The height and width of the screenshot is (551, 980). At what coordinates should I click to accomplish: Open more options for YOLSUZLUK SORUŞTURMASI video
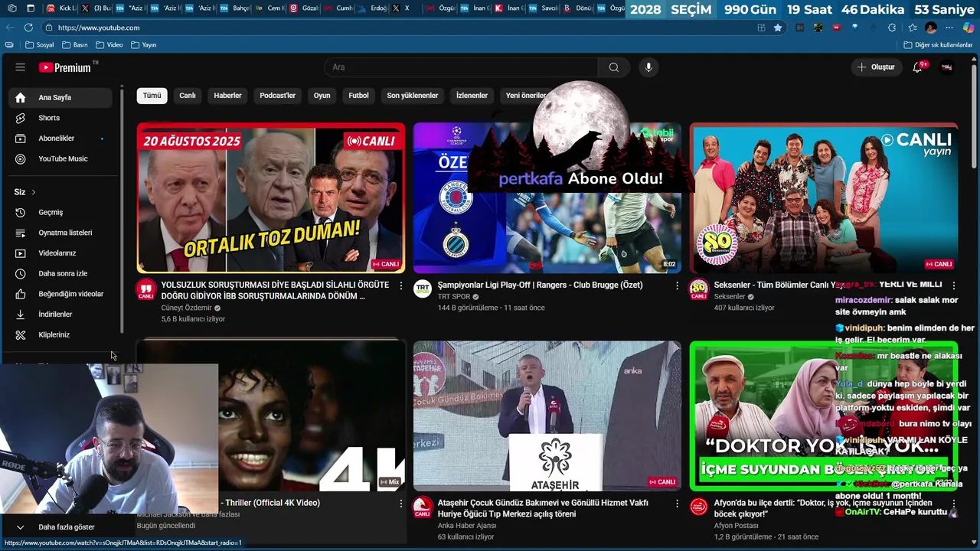(400, 285)
